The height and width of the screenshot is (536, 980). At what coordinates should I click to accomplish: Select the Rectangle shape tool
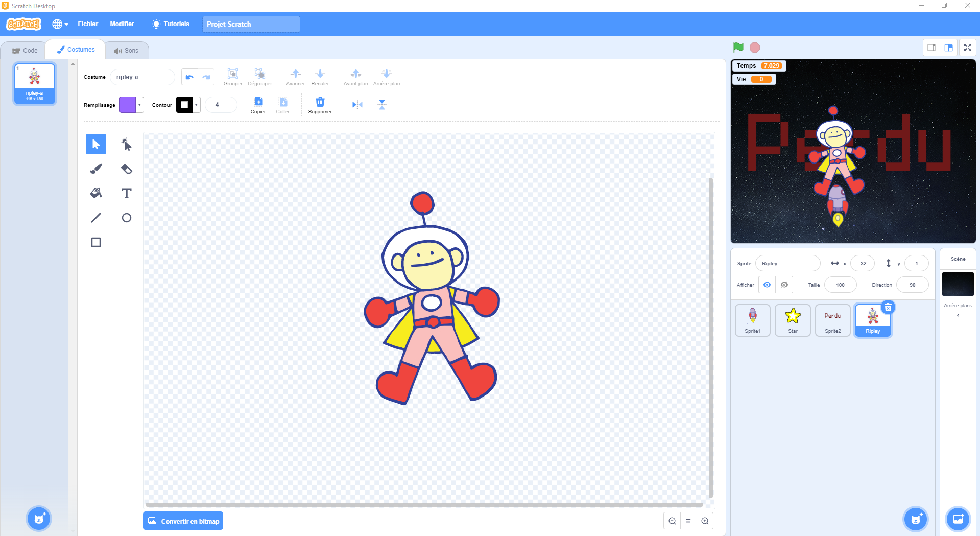(96, 242)
